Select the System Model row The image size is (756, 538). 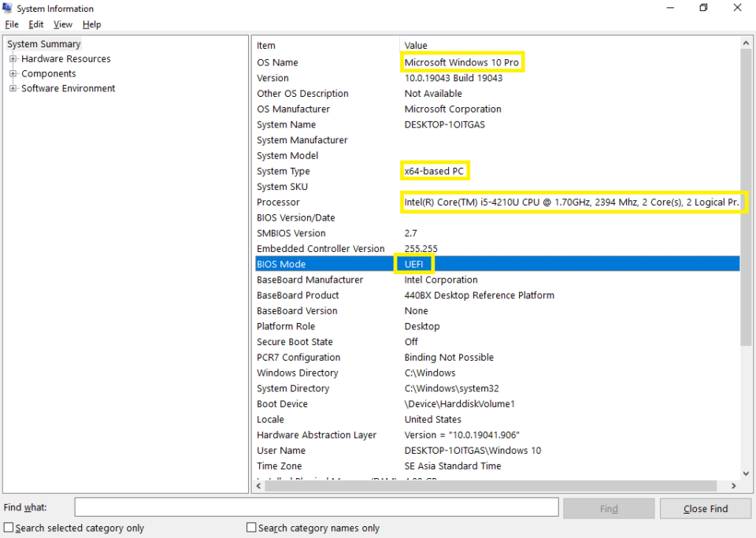coord(497,156)
